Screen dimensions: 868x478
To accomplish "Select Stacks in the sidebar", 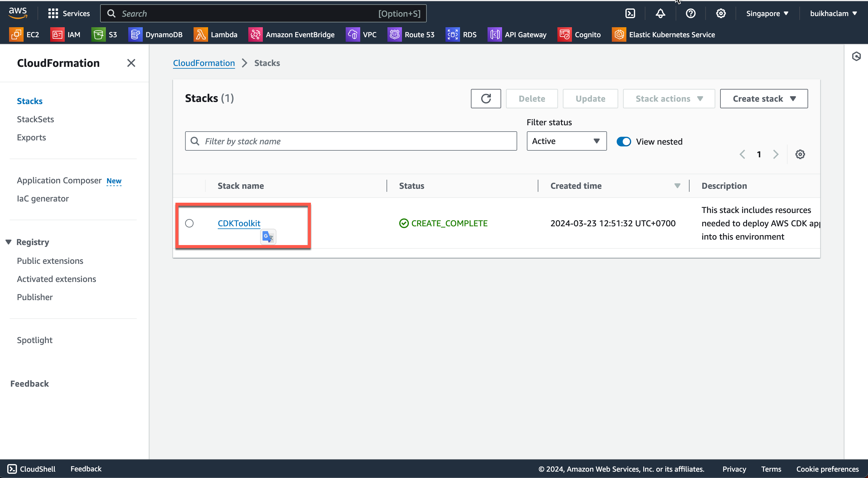I will [x=30, y=101].
